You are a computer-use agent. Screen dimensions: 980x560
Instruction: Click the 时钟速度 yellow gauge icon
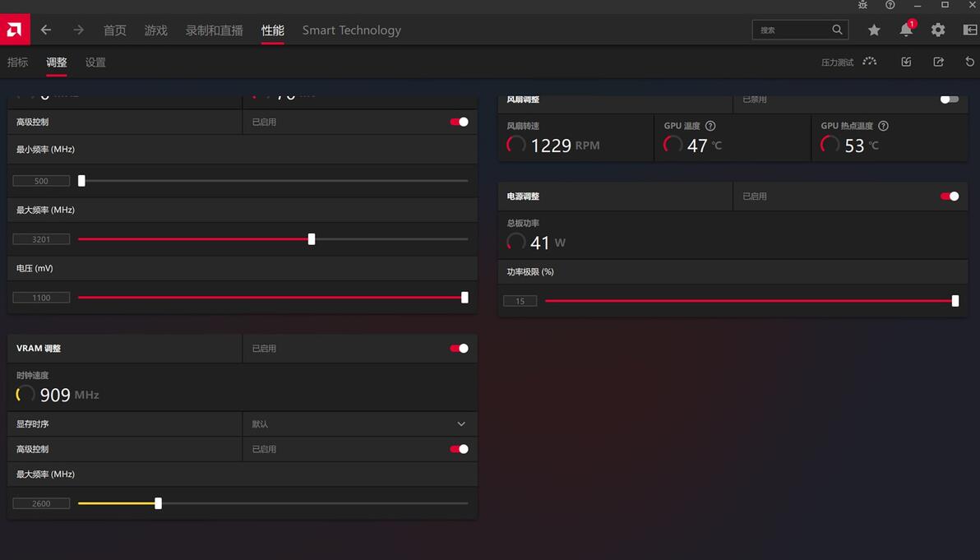tap(25, 394)
